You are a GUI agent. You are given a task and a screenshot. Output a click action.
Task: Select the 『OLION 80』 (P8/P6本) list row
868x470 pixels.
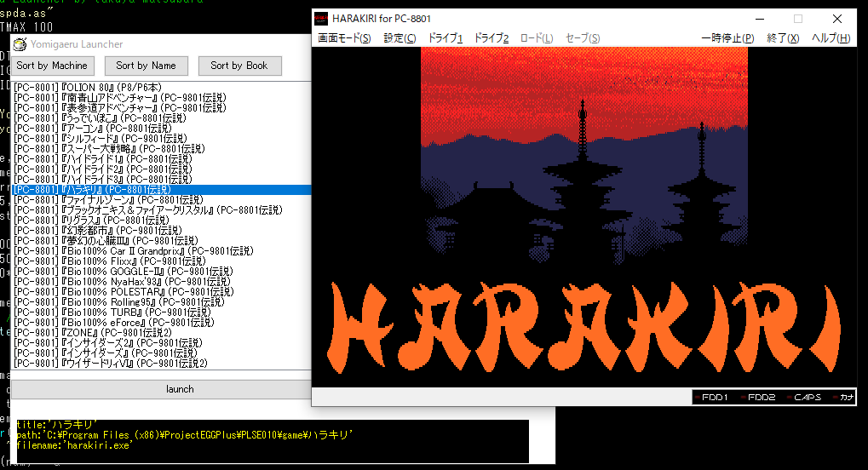(161, 88)
